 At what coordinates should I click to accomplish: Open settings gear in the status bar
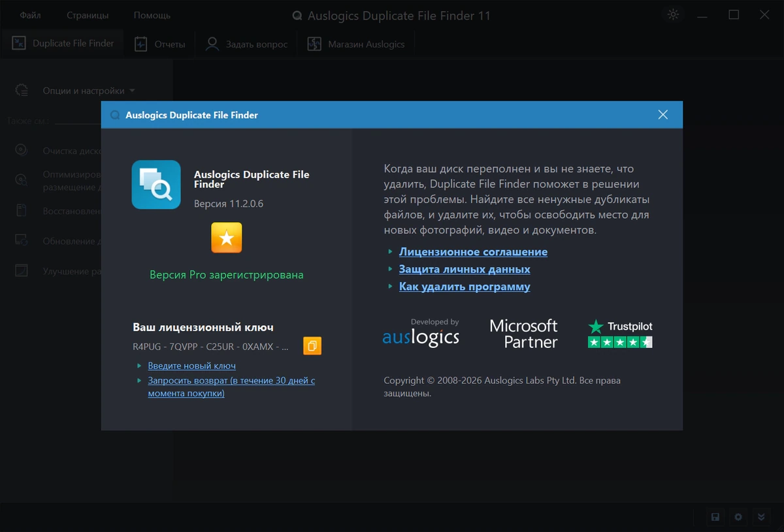(x=738, y=517)
